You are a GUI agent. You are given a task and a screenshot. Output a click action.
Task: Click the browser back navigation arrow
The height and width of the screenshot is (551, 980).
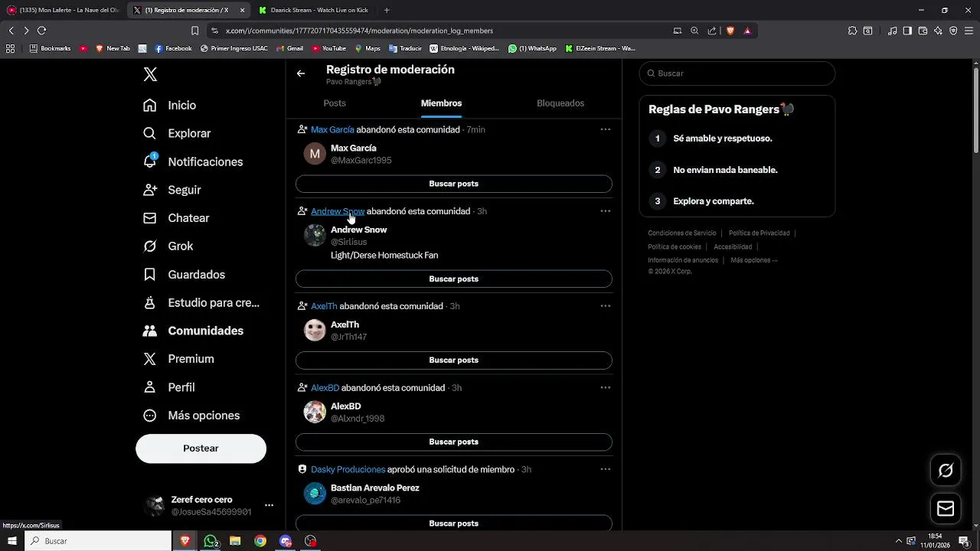point(11,31)
